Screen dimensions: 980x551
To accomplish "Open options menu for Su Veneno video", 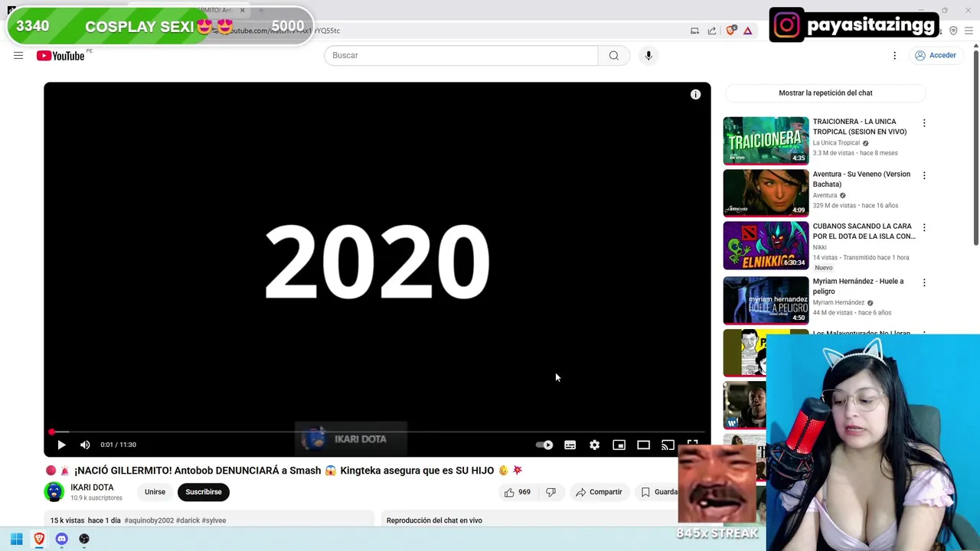I will (x=924, y=175).
